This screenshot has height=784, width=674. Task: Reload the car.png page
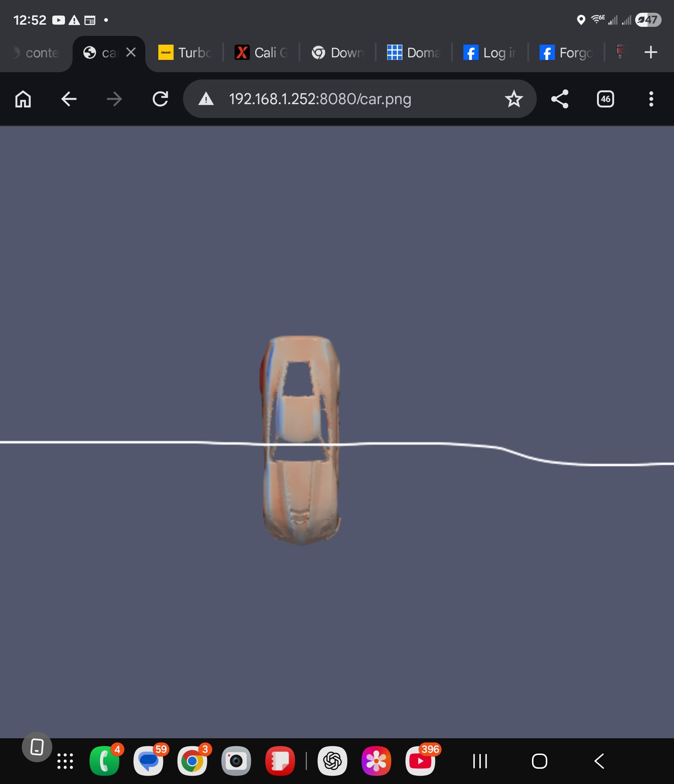(160, 99)
